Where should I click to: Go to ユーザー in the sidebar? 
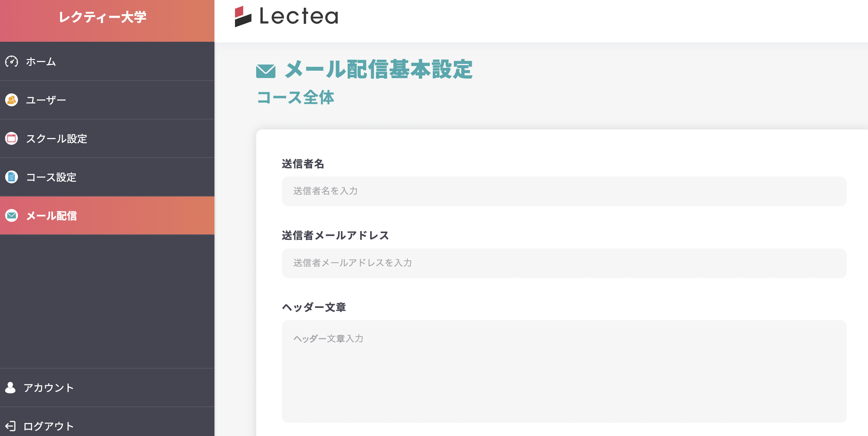click(x=46, y=100)
